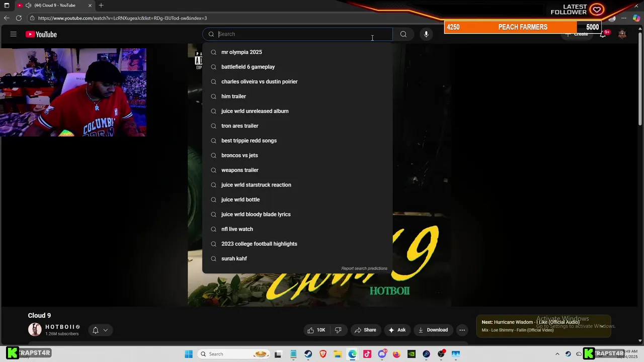Close the Cloud 9 browser tab
Viewport: 644px width, 362px height.
tap(90, 5)
